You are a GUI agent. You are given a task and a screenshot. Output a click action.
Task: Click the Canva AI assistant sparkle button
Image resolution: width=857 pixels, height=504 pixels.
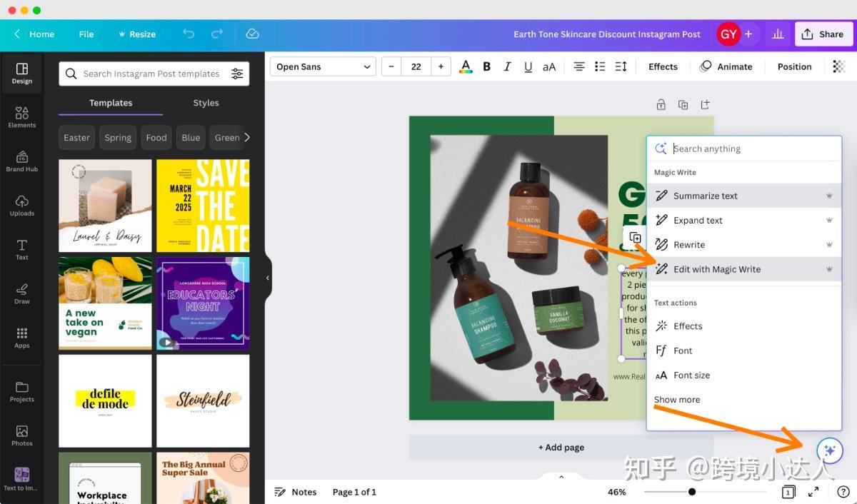(x=829, y=450)
